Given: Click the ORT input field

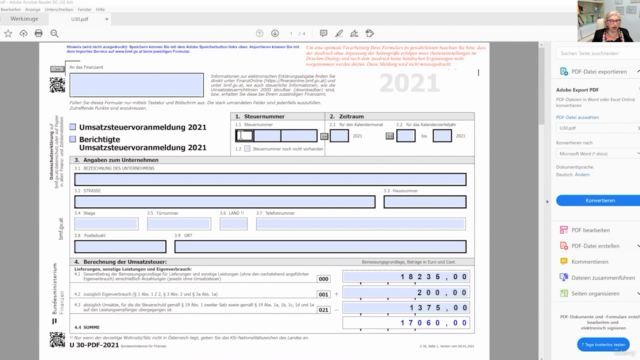Looking at the screenshot, I should point(320,246).
